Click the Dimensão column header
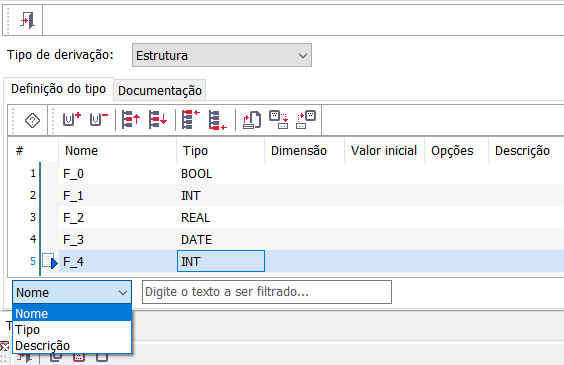The width and height of the screenshot is (564, 365). pos(304,150)
